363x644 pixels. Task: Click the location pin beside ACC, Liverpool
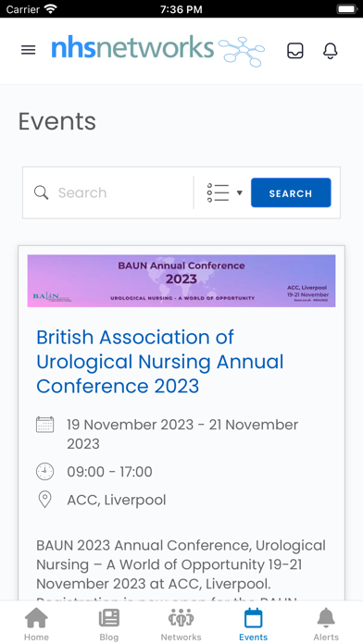click(x=44, y=500)
